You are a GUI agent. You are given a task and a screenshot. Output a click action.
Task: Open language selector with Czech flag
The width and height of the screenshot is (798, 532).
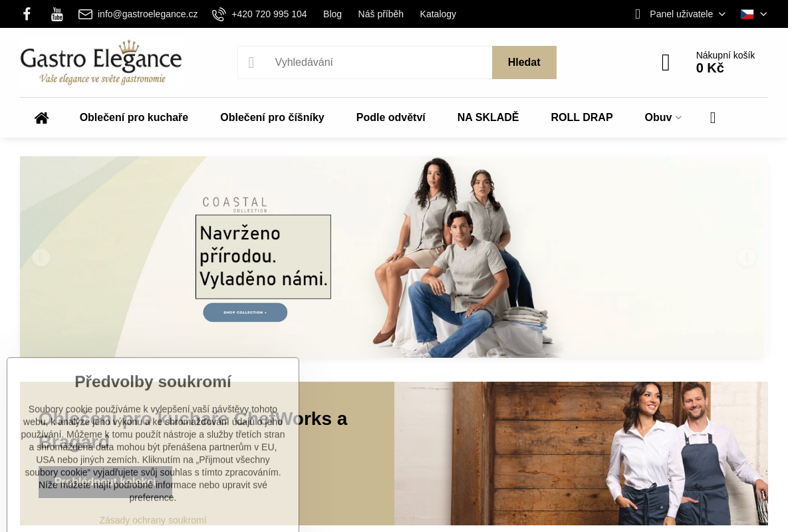pos(754,14)
